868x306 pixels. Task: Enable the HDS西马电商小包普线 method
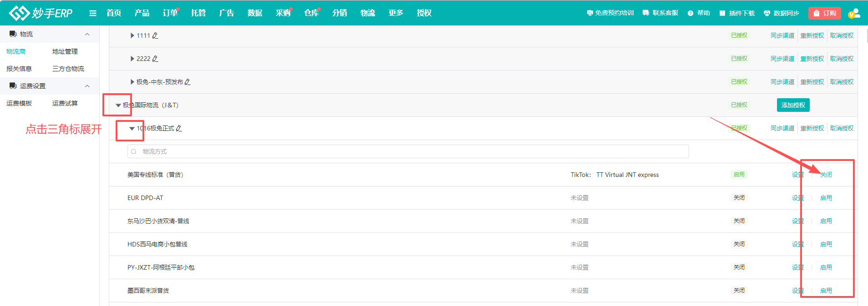coord(826,244)
